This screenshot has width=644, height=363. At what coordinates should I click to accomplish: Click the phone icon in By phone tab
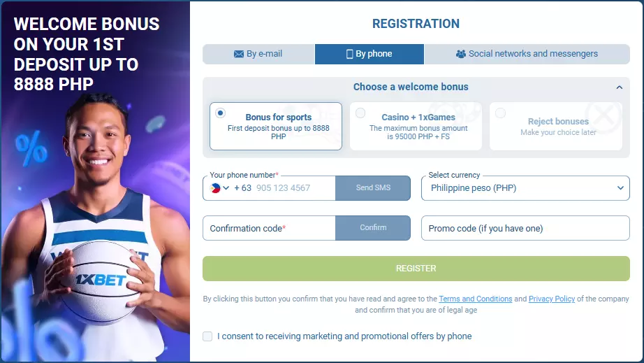click(x=350, y=54)
